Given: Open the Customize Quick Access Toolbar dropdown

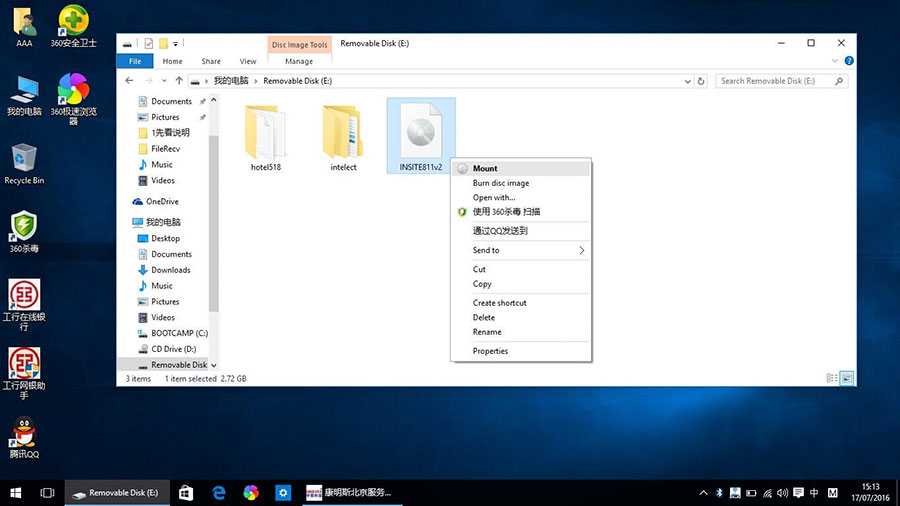Looking at the screenshot, I should pos(176,44).
